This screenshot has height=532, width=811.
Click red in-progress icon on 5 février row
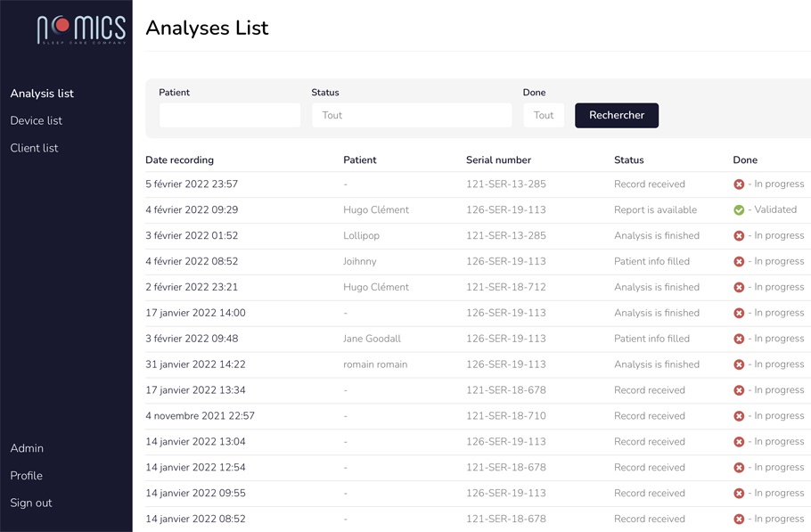point(739,184)
